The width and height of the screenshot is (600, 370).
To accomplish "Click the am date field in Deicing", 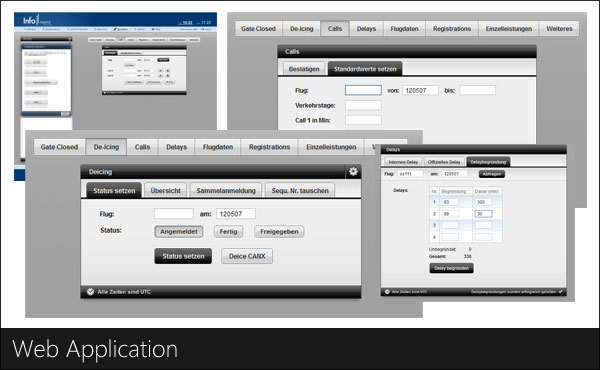I will pos(236,214).
